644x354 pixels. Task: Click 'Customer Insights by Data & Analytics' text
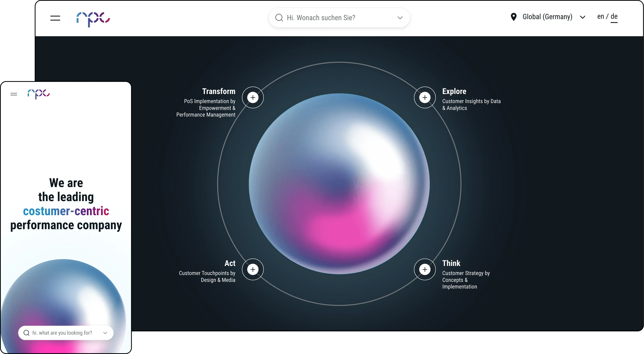tap(471, 104)
